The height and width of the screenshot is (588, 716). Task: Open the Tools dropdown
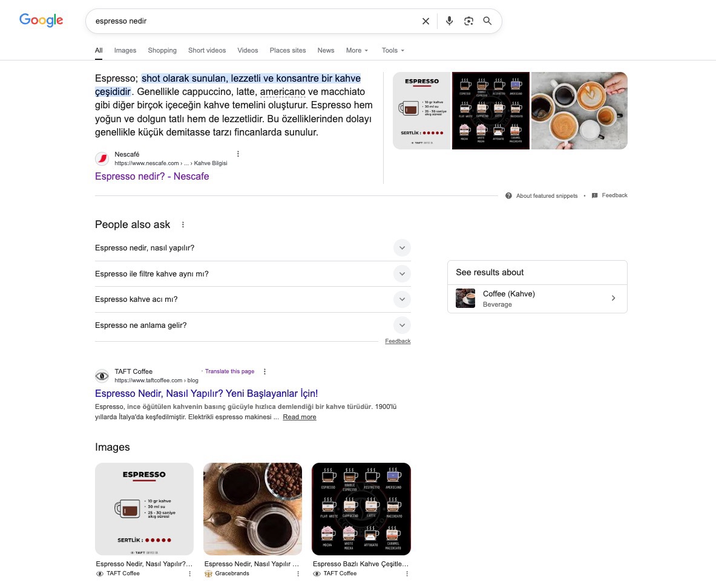pos(393,50)
